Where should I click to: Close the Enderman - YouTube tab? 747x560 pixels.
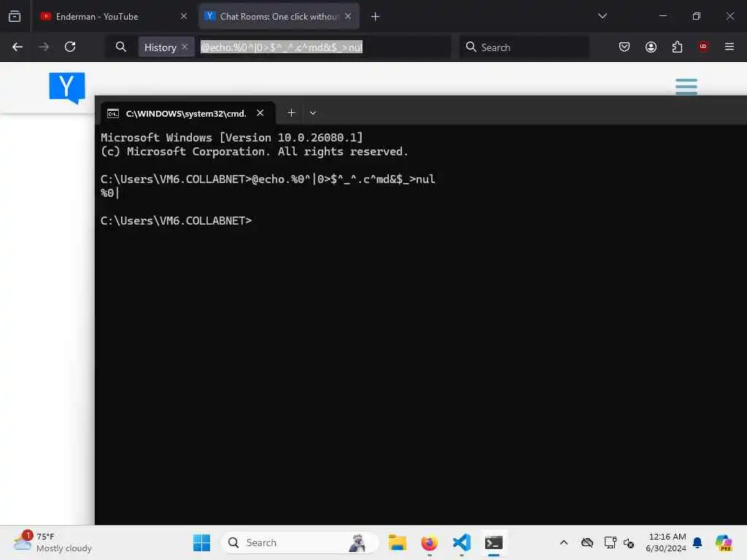tap(184, 16)
